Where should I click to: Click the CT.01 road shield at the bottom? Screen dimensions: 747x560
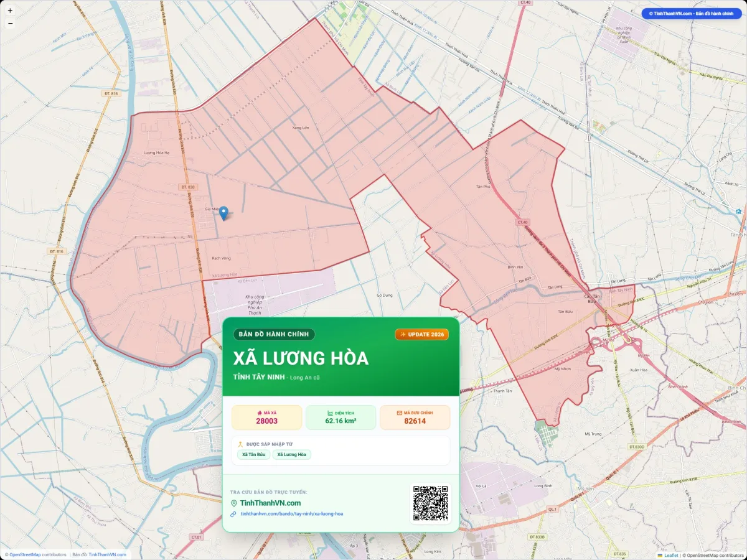point(197,536)
